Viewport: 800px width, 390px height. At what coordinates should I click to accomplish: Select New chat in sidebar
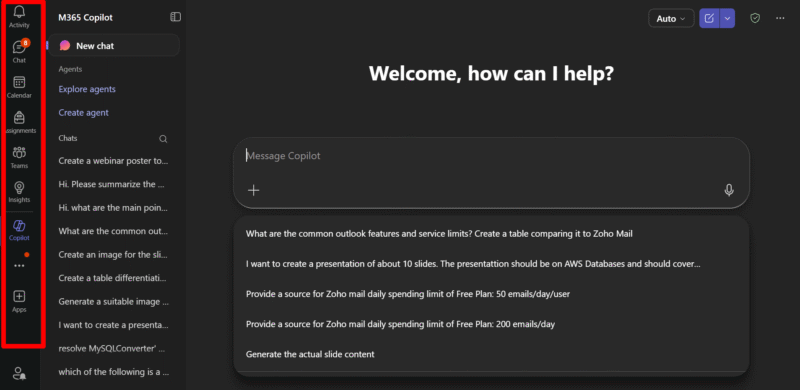coord(114,45)
